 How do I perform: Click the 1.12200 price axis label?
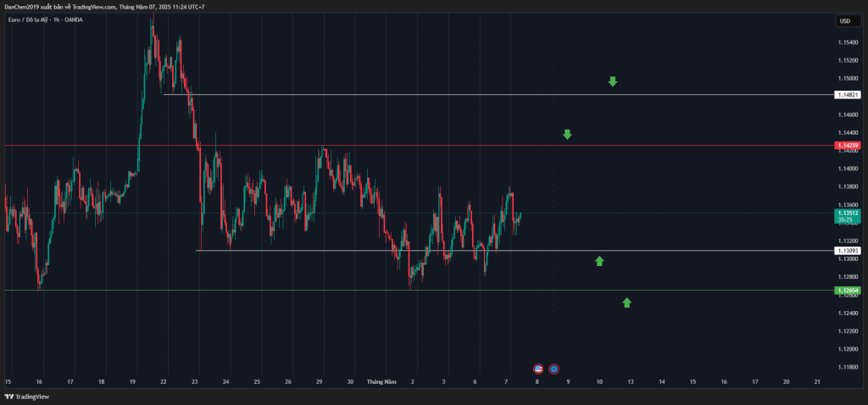point(848,330)
